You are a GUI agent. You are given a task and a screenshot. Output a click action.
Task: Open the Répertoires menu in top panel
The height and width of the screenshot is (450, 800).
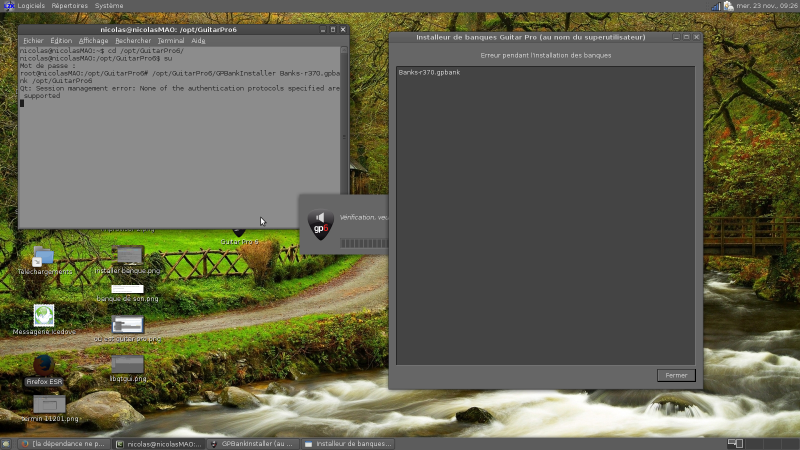[69, 6]
